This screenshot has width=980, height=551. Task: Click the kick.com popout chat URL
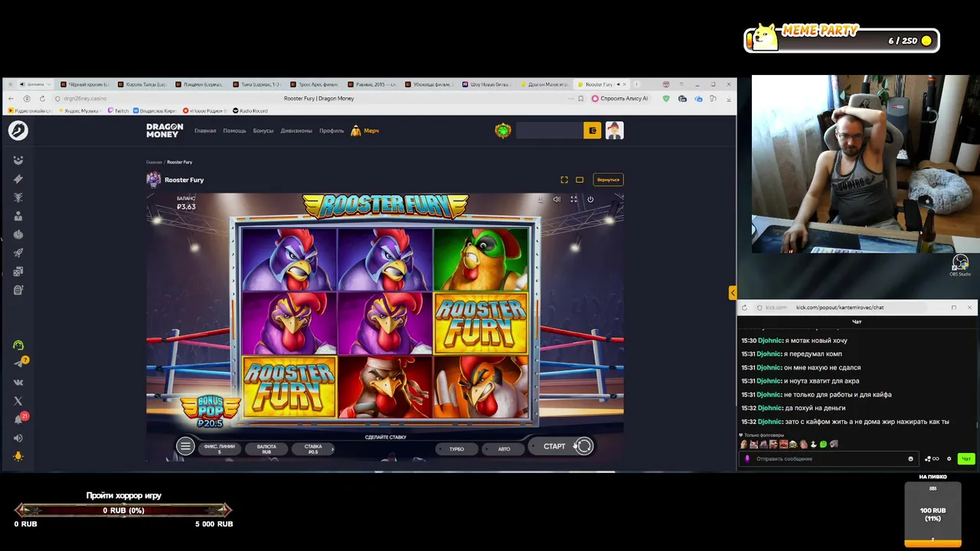(x=839, y=308)
